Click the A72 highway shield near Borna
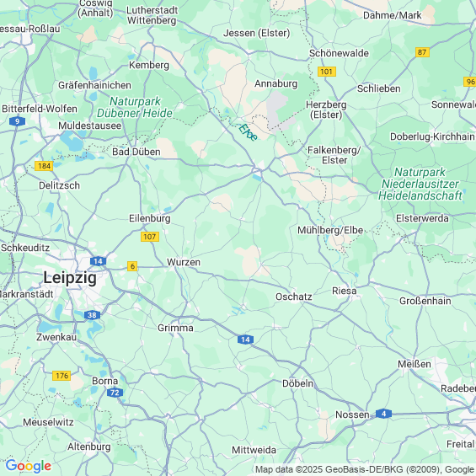Image resolution: width=476 pixels, height=476 pixels. click(x=115, y=393)
